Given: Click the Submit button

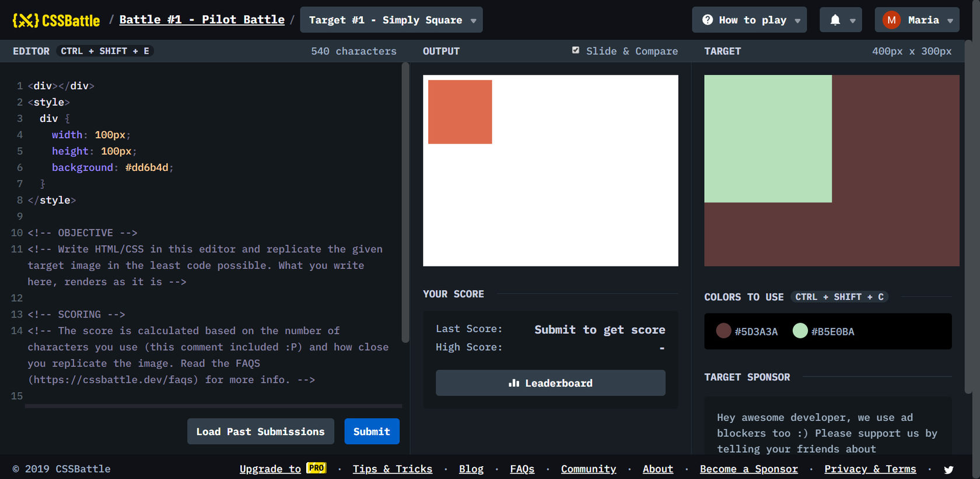Looking at the screenshot, I should coord(372,431).
